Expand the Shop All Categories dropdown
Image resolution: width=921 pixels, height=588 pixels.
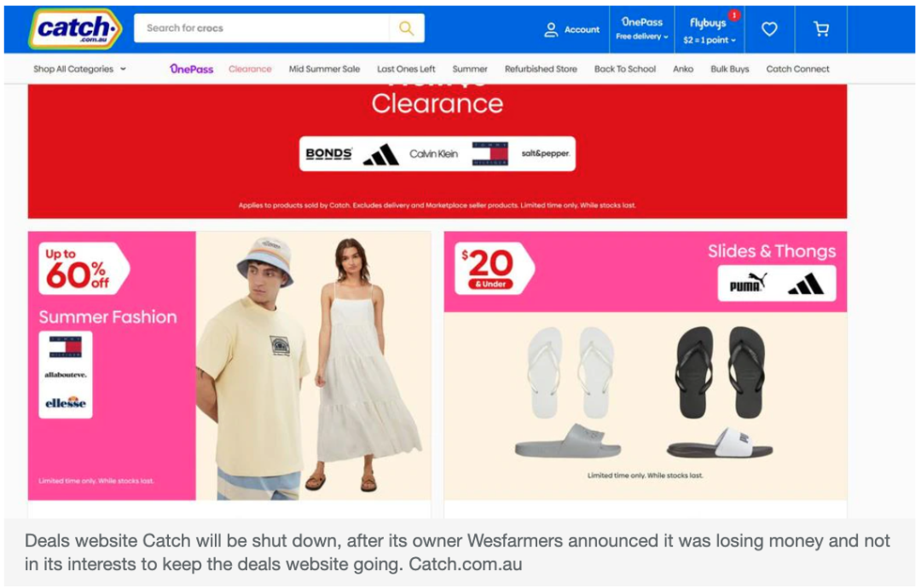click(80, 69)
